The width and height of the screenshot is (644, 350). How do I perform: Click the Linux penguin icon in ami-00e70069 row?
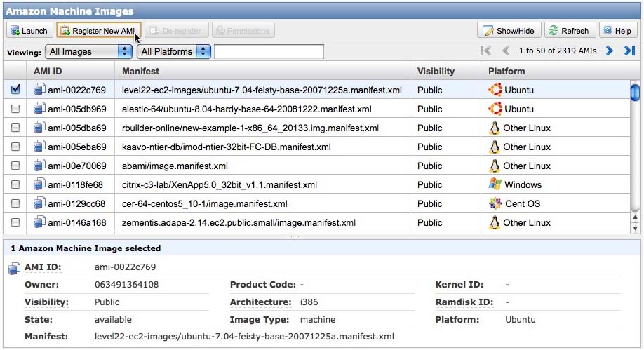point(495,166)
